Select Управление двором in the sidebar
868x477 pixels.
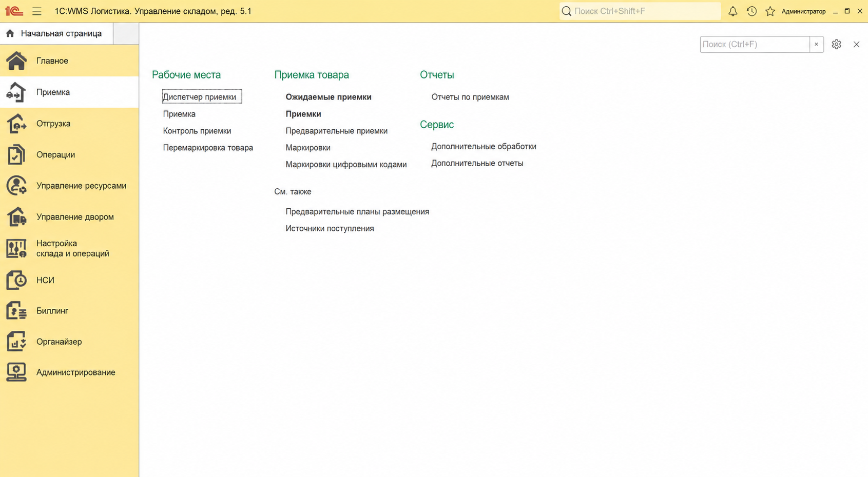tap(69, 216)
